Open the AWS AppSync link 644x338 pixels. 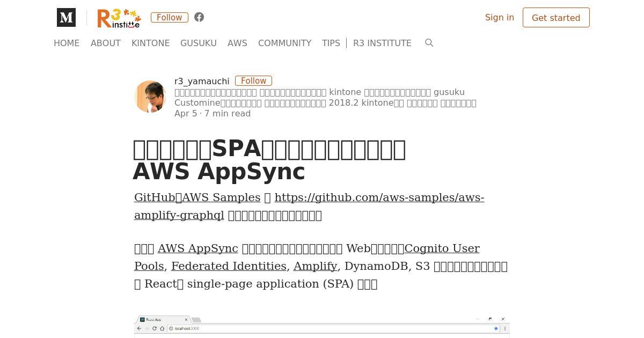point(198,248)
